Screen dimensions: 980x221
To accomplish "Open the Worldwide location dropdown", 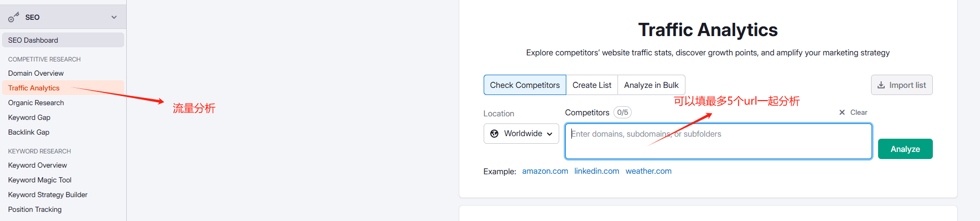I will coord(521,134).
